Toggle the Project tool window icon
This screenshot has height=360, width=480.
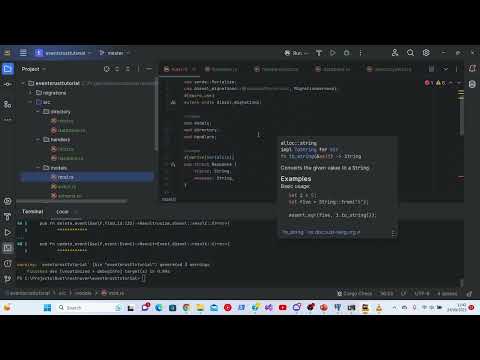[8, 69]
